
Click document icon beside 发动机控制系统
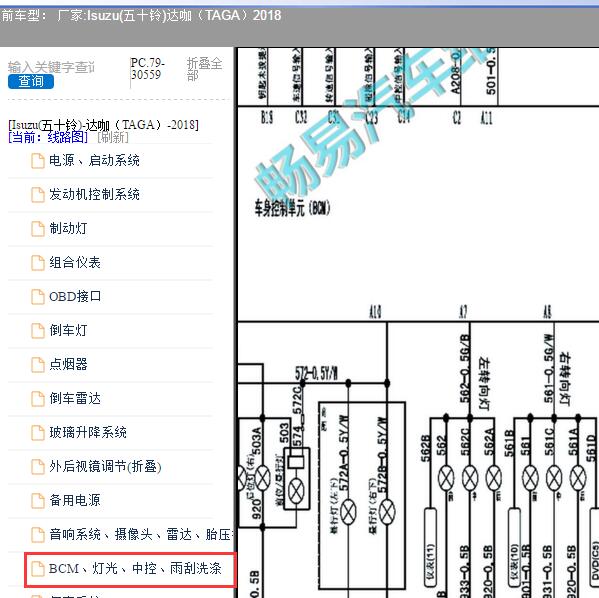point(38,195)
